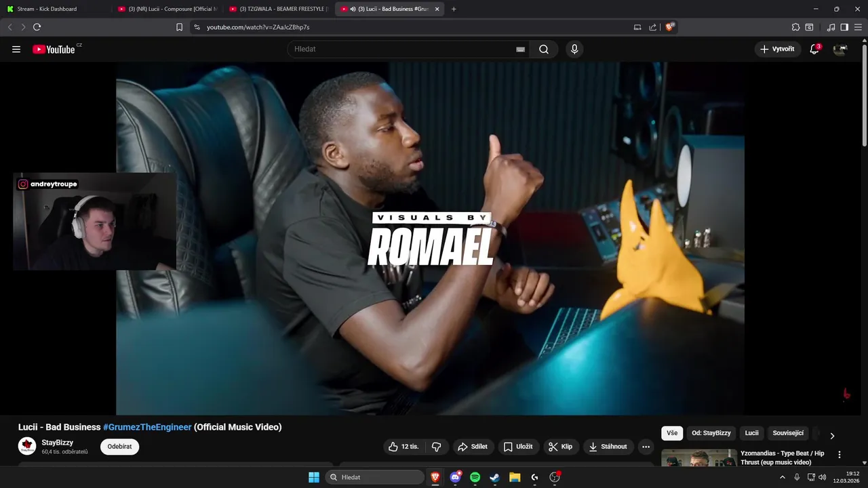Select the Související filter chip

pyautogui.click(x=788, y=433)
